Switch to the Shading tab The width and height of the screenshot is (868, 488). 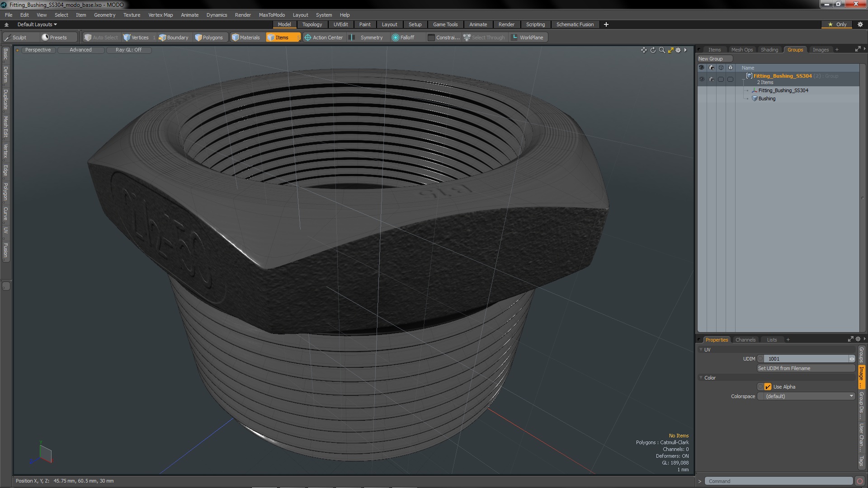(x=769, y=50)
